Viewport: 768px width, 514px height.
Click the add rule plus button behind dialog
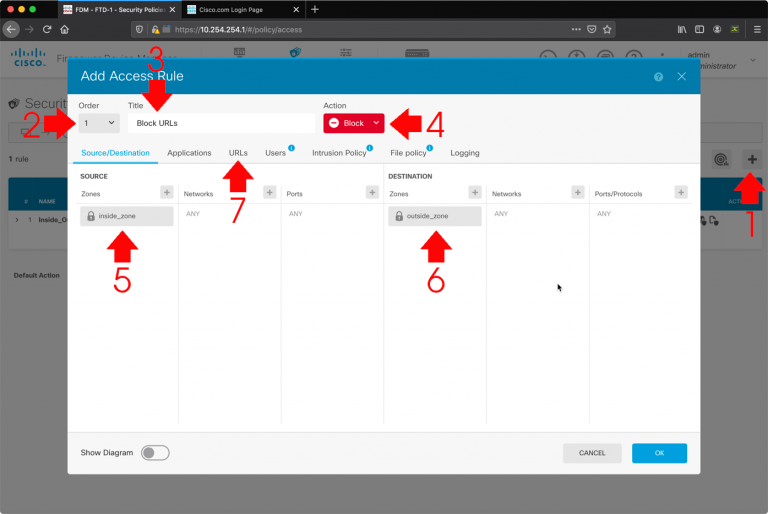click(x=752, y=159)
